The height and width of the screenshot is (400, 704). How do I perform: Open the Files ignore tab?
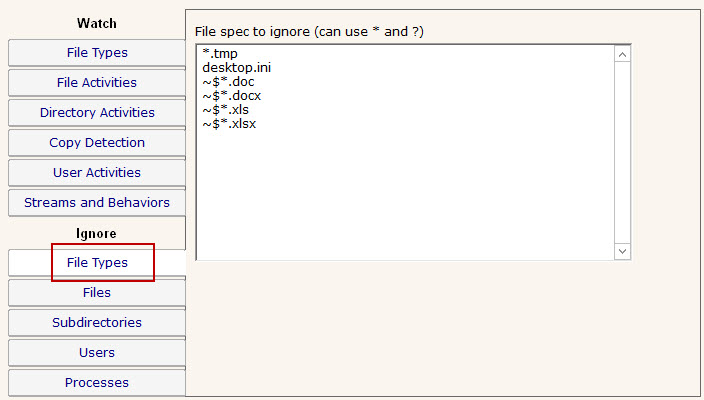[97, 293]
